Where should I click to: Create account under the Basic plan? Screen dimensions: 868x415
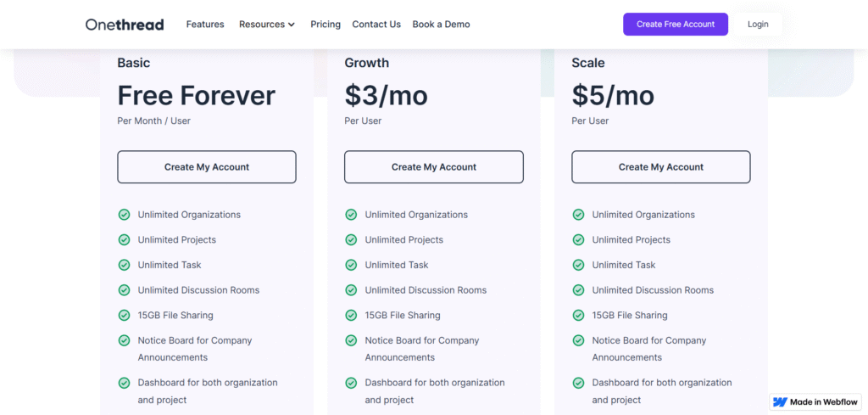[x=207, y=167]
